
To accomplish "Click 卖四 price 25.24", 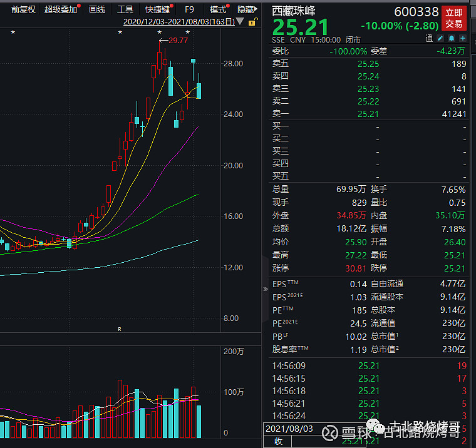I will coord(368,76).
